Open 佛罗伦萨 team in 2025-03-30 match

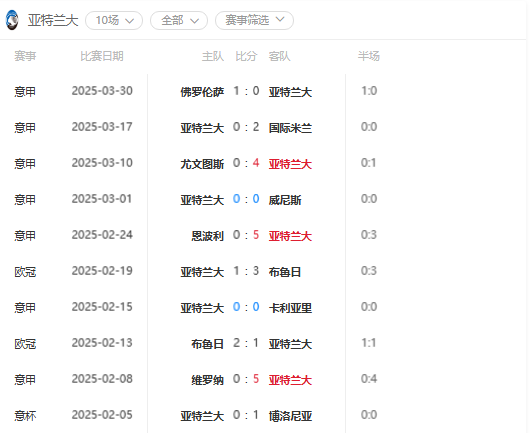202,92
